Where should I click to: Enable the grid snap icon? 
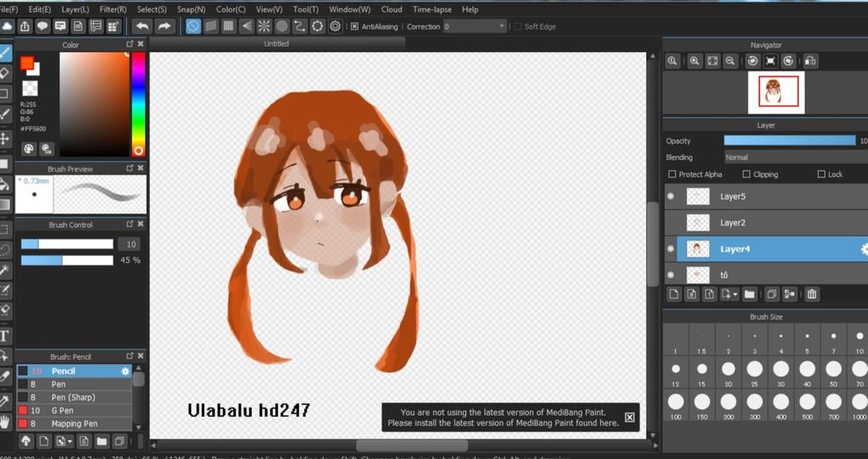pyautogui.click(x=228, y=26)
